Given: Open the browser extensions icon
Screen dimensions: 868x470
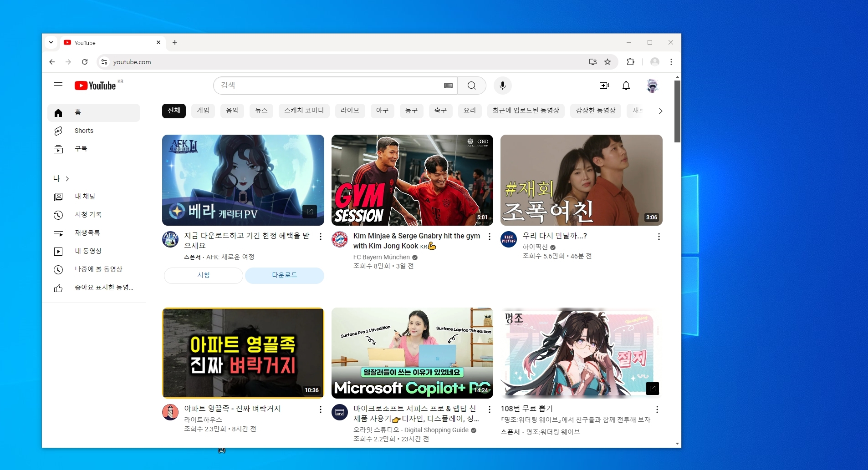Looking at the screenshot, I should (x=631, y=62).
